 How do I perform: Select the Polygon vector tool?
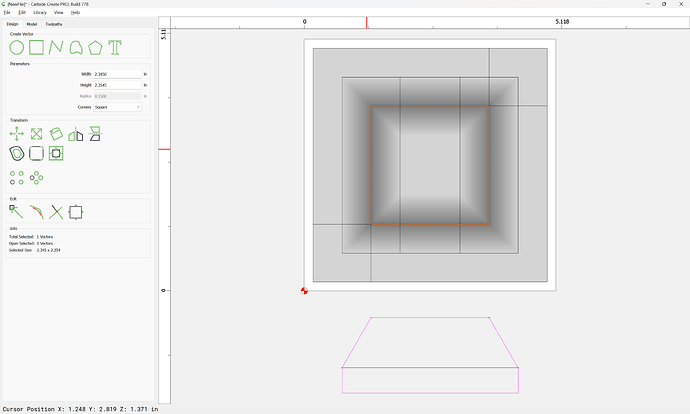[x=95, y=48]
